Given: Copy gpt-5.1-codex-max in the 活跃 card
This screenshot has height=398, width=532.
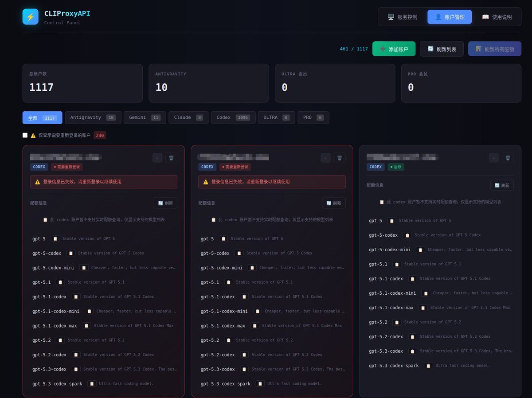Looking at the screenshot, I should point(423,308).
